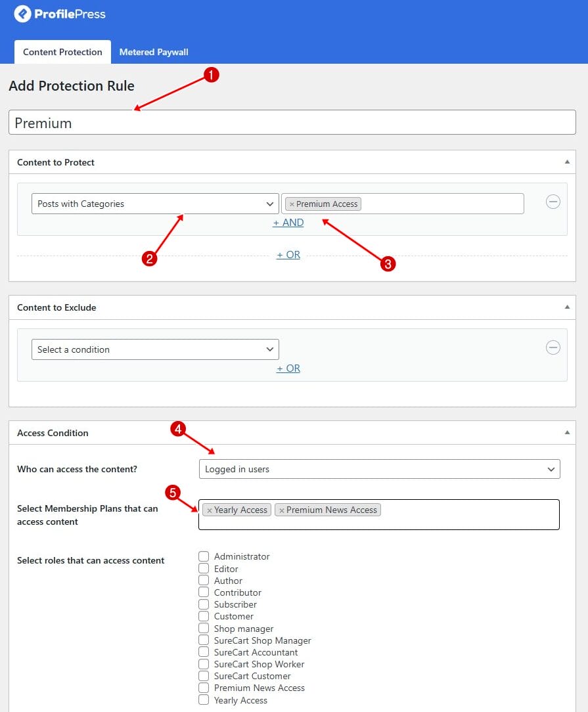Remove the Premium News Access plan tag
Screen dimensions: 588x712
[281, 510]
